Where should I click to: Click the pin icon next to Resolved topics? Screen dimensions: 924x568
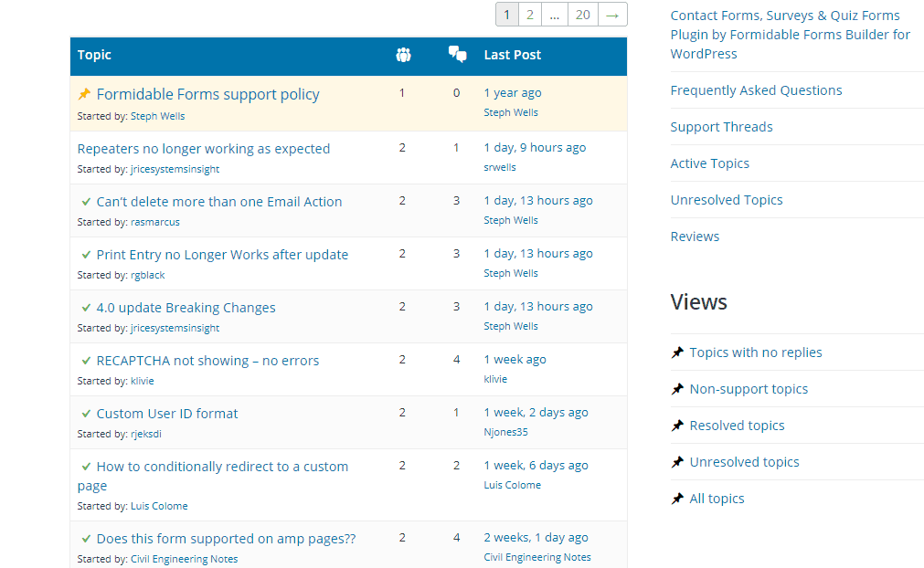[x=677, y=425]
